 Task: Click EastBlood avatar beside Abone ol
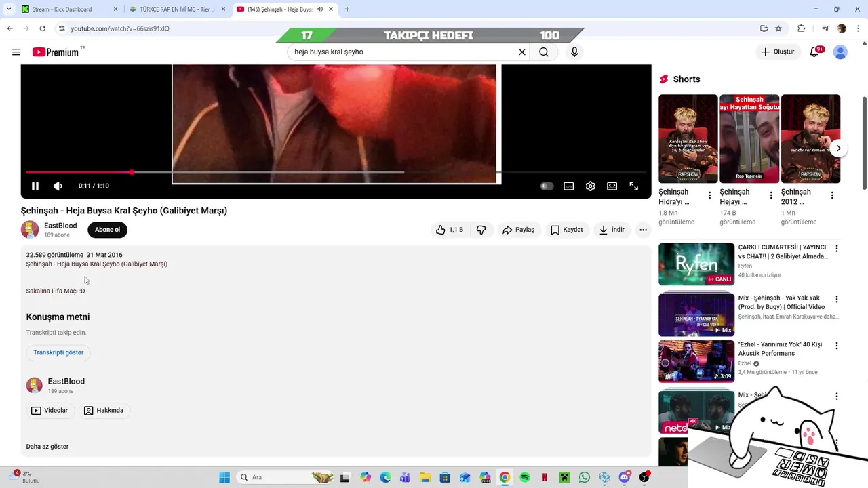coord(30,230)
